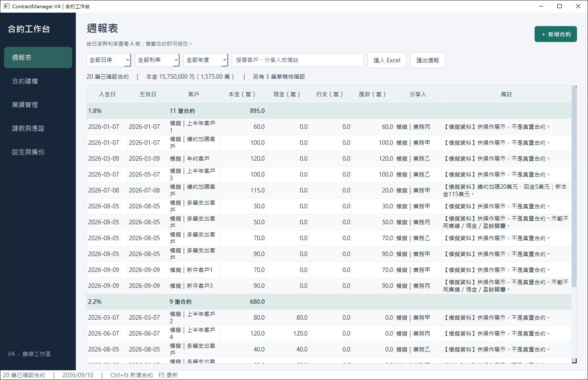
Task: Click the 11 筆合約 group summary cell
Action: [x=194, y=111]
